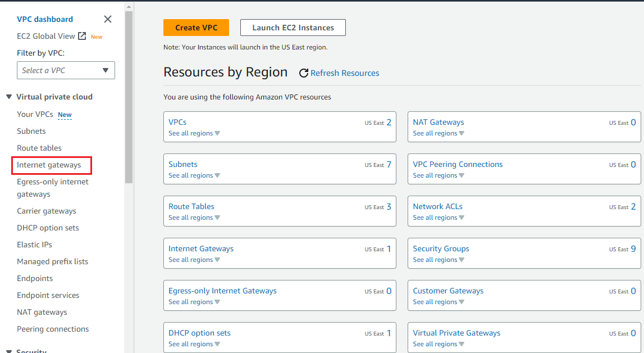Click the Refresh Resources link
Screen dimensions: 644x353
345,73
